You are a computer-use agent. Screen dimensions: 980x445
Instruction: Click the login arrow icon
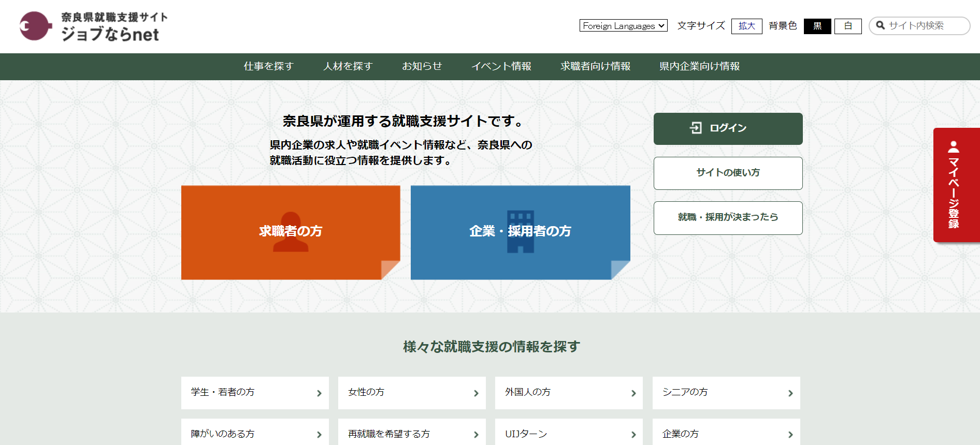coord(696,128)
